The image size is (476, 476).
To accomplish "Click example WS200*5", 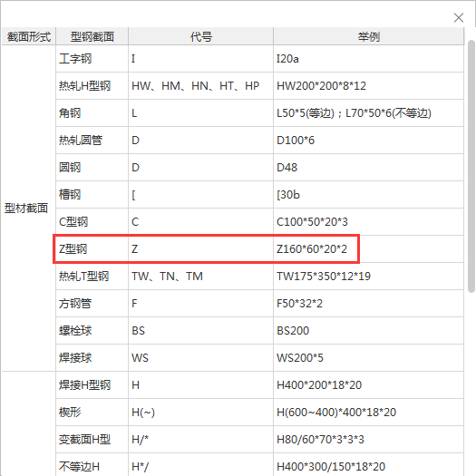I will tap(300, 357).
